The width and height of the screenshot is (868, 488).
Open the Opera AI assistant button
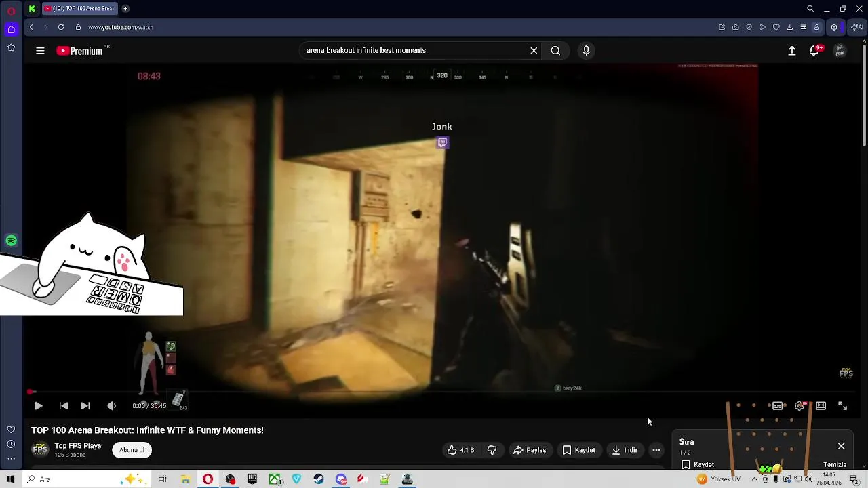point(858,27)
